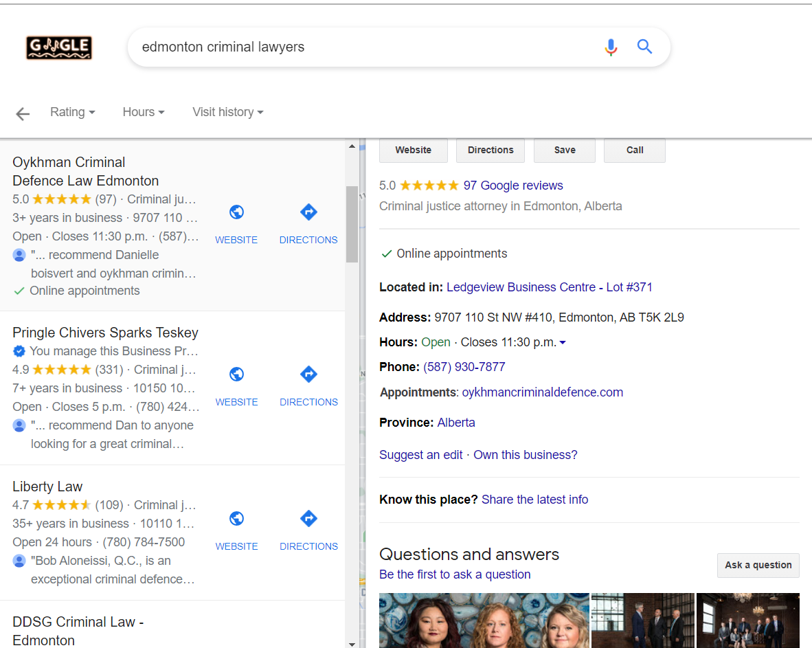The width and height of the screenshot is (812, 648).
Task: Click Liberty Law directions arrow icon
Action: point(308,519)
